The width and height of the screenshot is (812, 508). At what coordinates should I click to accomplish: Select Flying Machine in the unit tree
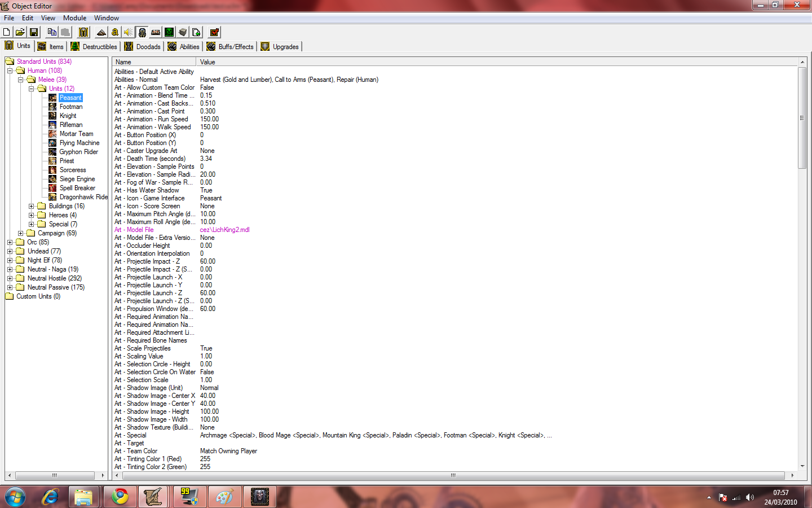pos(80,143)
